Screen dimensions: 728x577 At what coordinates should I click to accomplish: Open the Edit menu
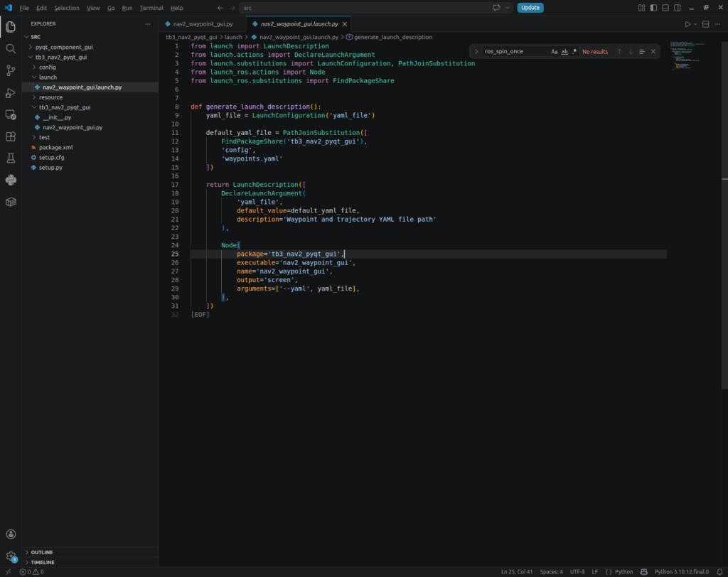tap(41, 8)
